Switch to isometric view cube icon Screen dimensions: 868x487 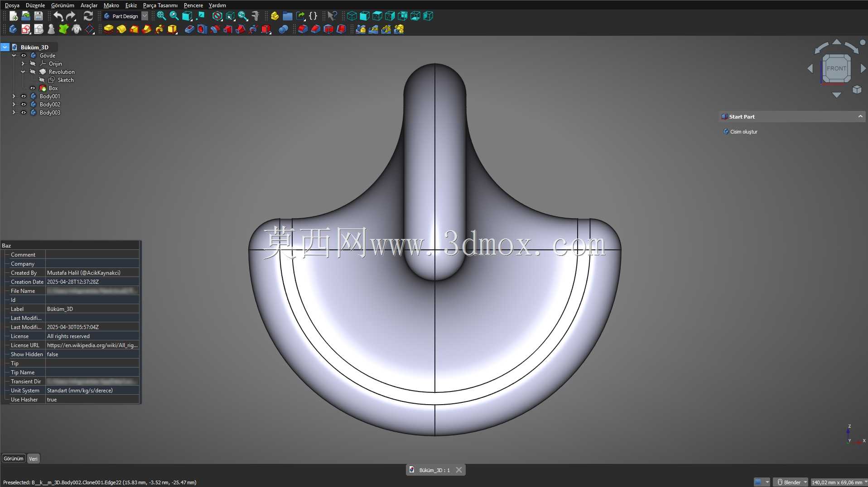(x=352, y=16)
